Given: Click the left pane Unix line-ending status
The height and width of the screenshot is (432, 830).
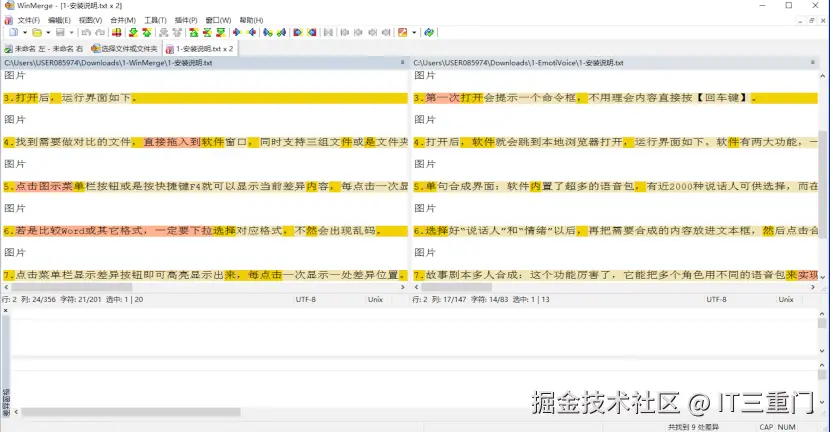Looking at the screenshot, I should tap(375, 300).
